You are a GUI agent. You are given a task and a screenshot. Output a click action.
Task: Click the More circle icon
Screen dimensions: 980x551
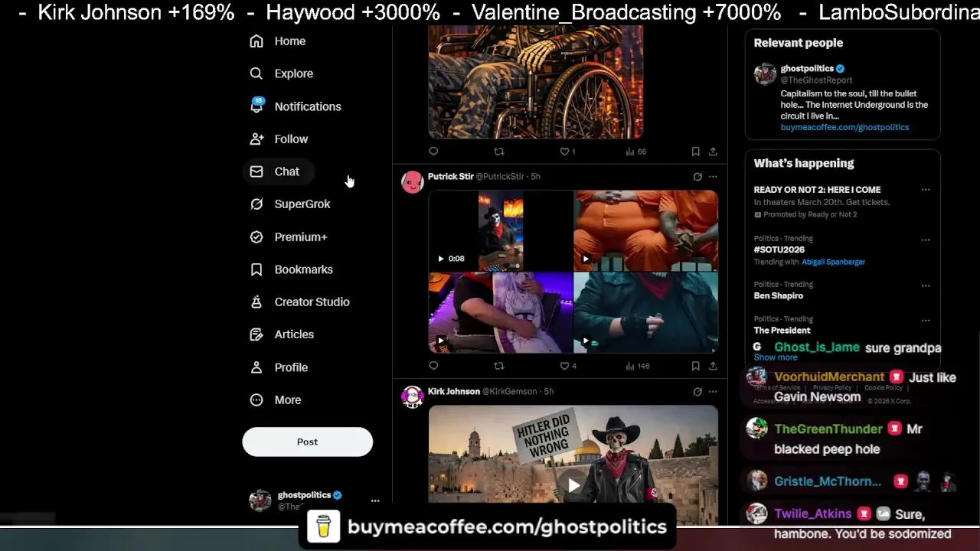pos(256,399)
